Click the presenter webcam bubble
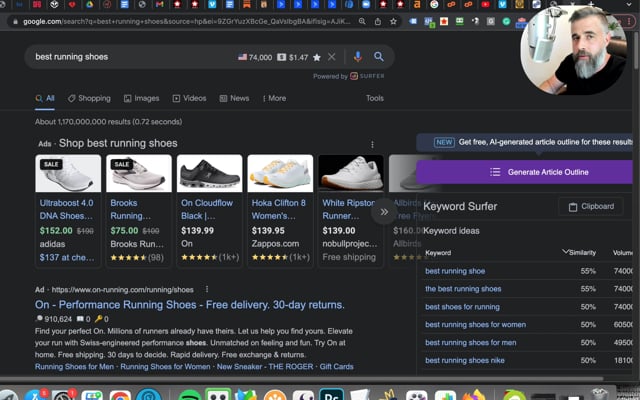Viewport: 640px width, 400px height. pos(573,49)
